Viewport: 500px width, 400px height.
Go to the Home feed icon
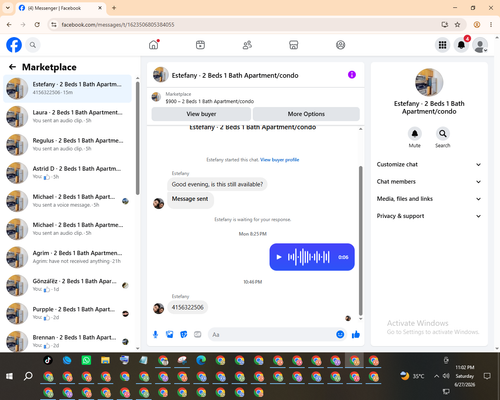[154, 45]
